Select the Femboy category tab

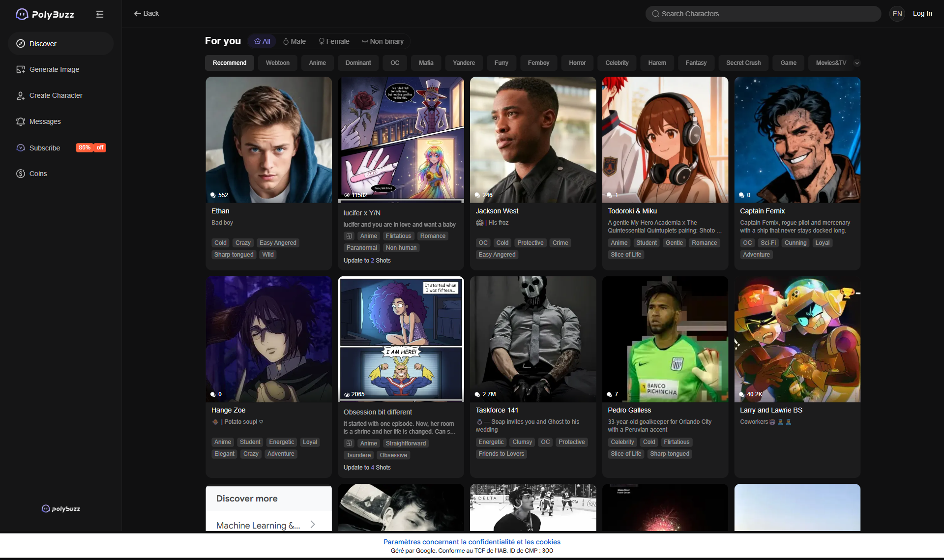tap(539, 63)
